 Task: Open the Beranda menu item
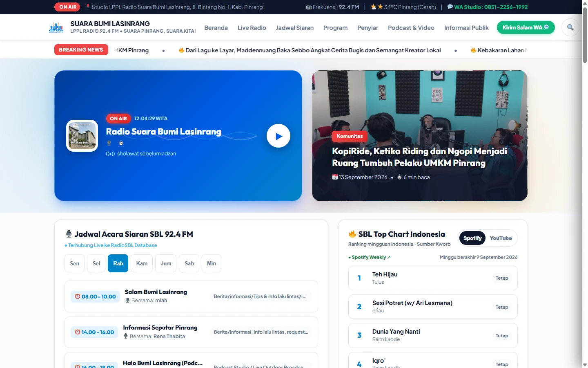point(216,28)
